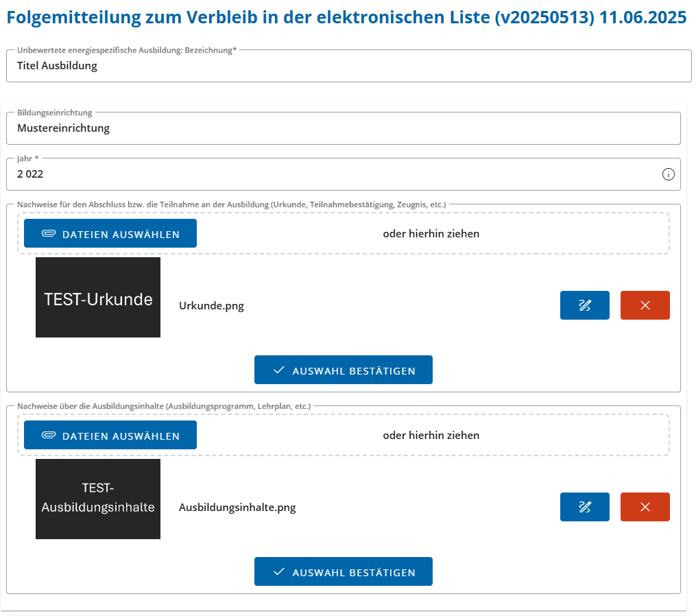
Task: Focus the Bildungseinrichtung field
Action: pyautogui.click(x=343, y=128)
